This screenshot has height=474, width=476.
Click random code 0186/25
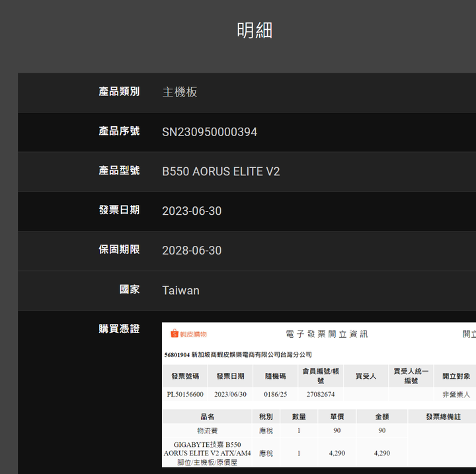[x=275, y=395]
